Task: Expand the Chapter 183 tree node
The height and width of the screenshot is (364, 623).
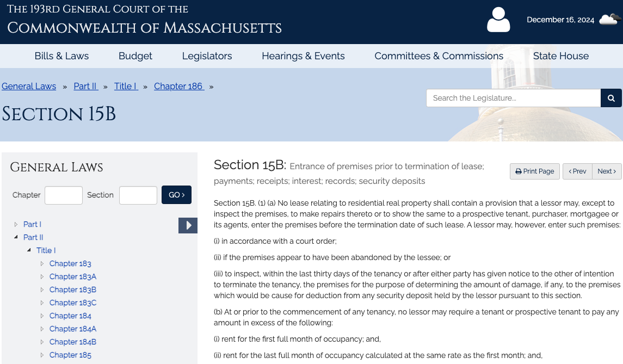Action: tap(42, 263)
